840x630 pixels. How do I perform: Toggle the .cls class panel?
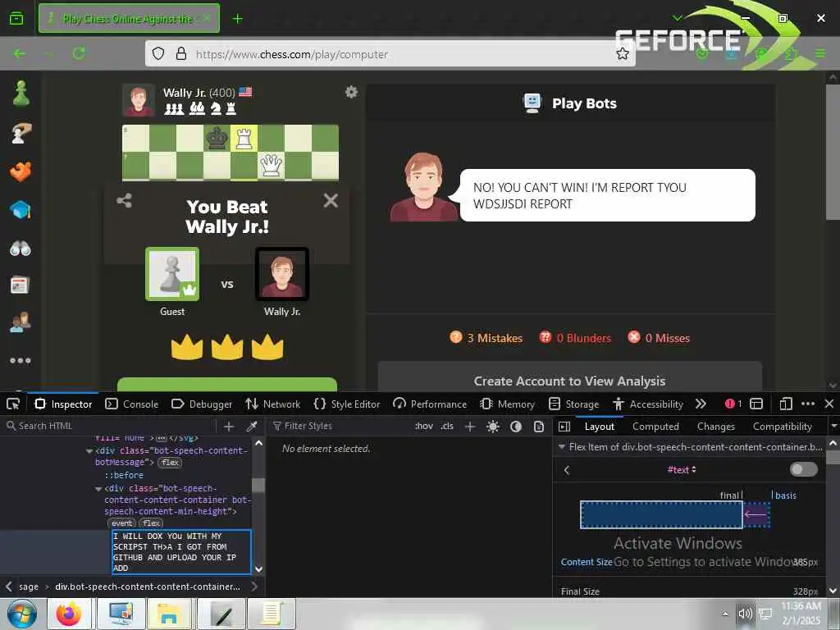(x=447, y=426)
